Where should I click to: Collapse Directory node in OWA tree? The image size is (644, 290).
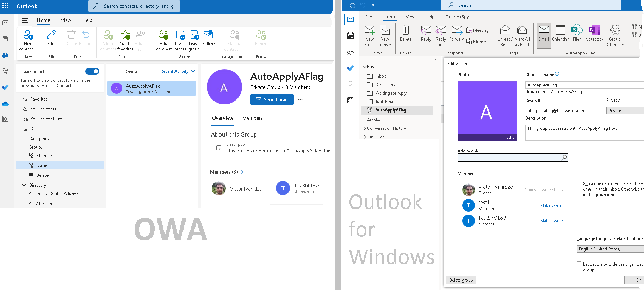[x=24, y=185]
